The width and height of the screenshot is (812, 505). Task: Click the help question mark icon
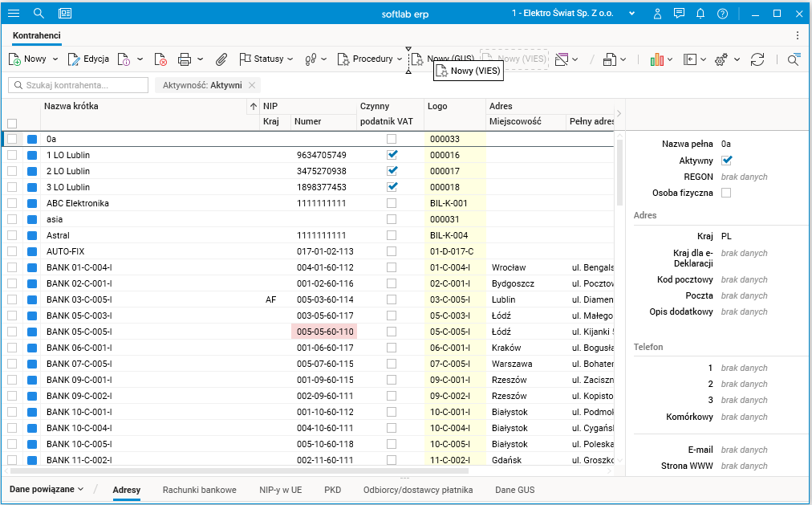[722, 14]
